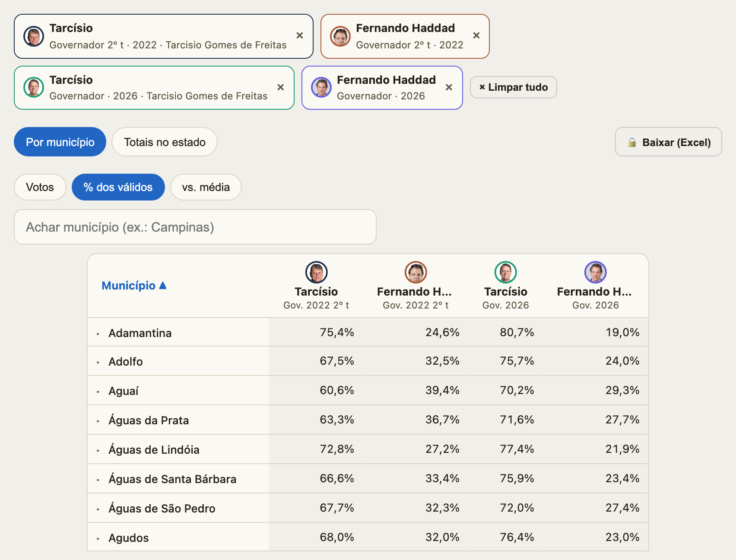Screen dimensions: 736x560
Task: Sort by the Município column header
Action: pos(133,286)
